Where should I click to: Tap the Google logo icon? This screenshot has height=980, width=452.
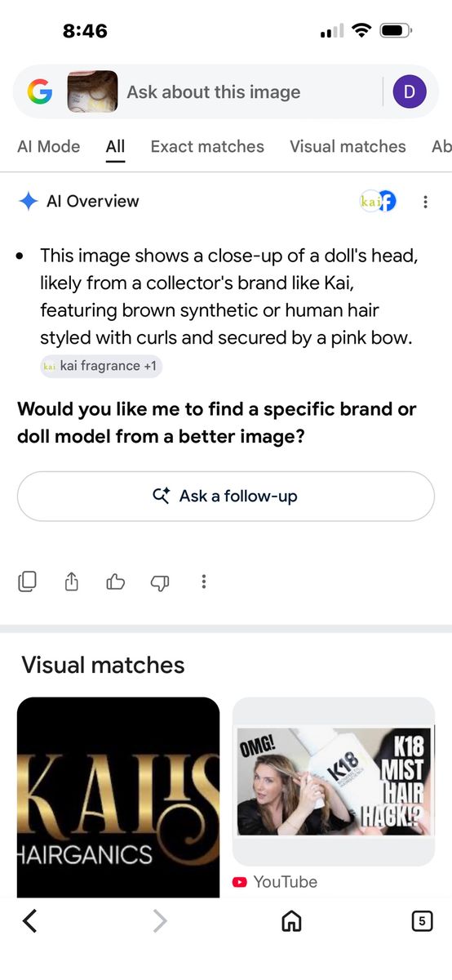point(39,92)
